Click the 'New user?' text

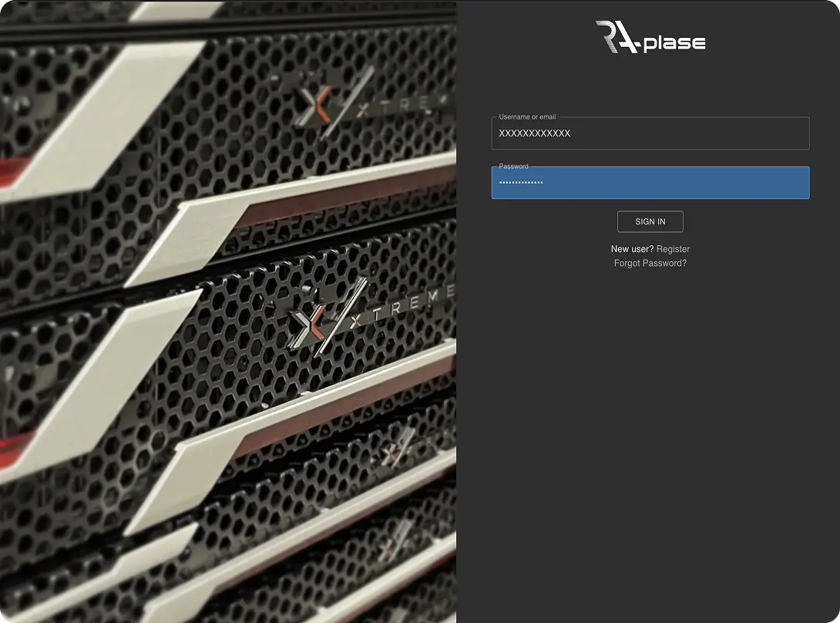pos(632,249)
